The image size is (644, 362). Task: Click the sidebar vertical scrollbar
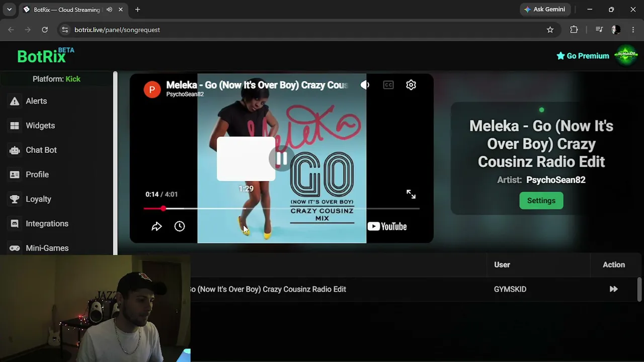(115, 163)
